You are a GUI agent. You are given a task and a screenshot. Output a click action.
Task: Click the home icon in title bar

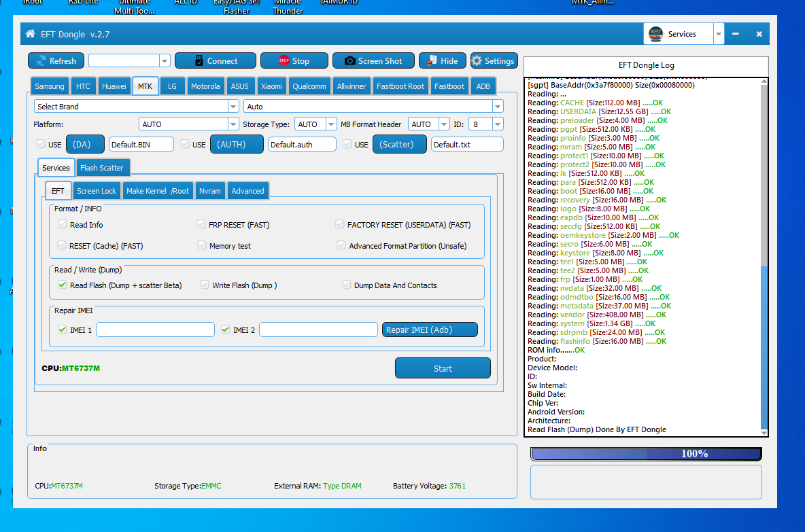pos(31,34)
